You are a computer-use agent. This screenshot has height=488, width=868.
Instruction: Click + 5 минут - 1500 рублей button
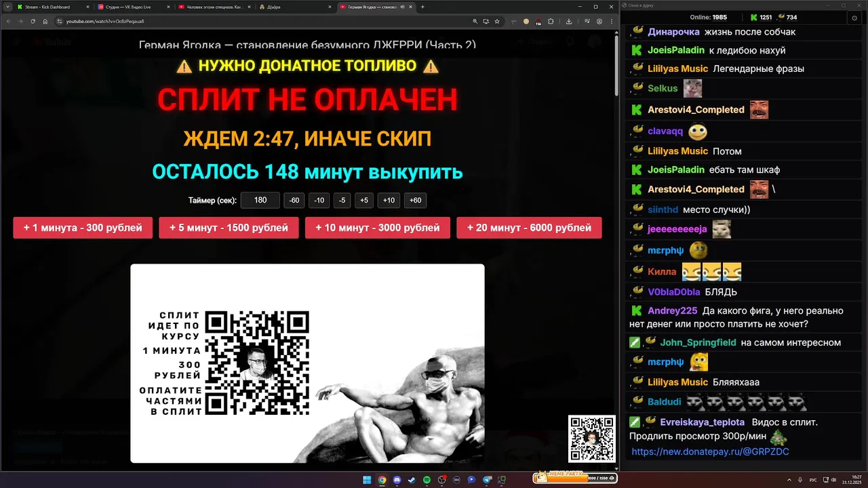(x=229, y=228)
